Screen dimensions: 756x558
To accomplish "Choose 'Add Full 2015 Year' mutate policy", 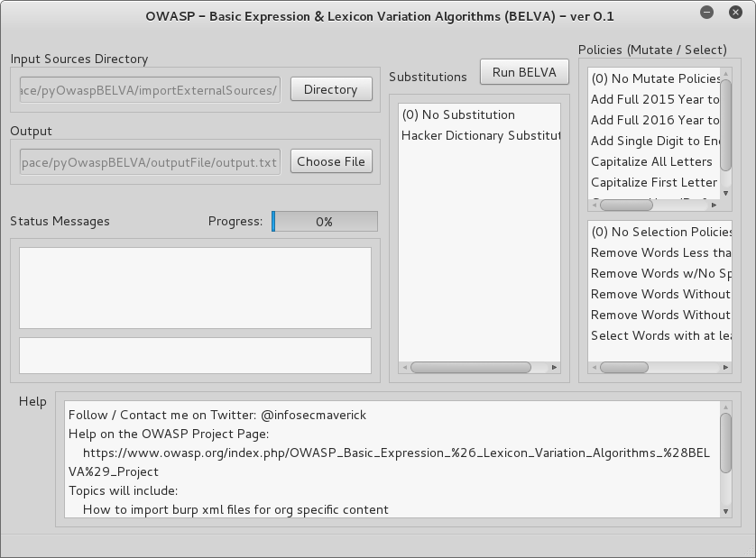I will [655, 99].
